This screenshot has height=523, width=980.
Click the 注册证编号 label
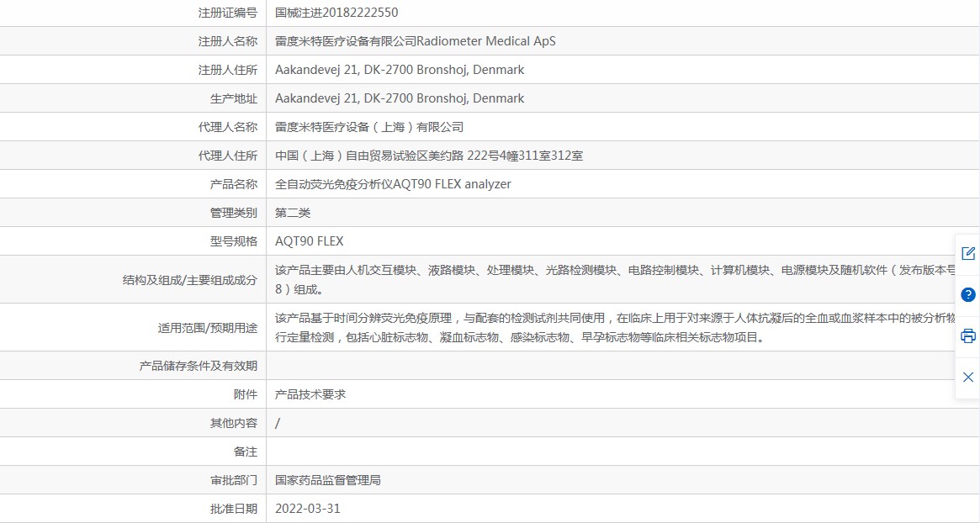pyautogui.click(x=227, y=13)
